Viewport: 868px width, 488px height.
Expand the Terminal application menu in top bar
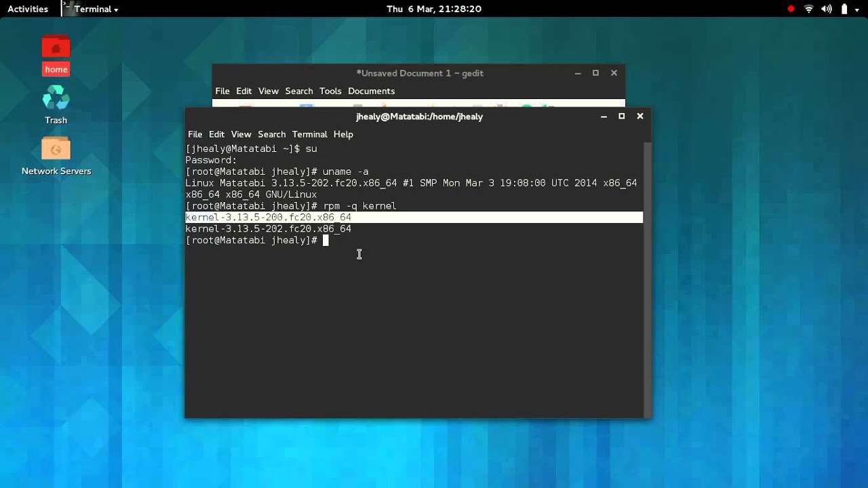tap(90, 9)
